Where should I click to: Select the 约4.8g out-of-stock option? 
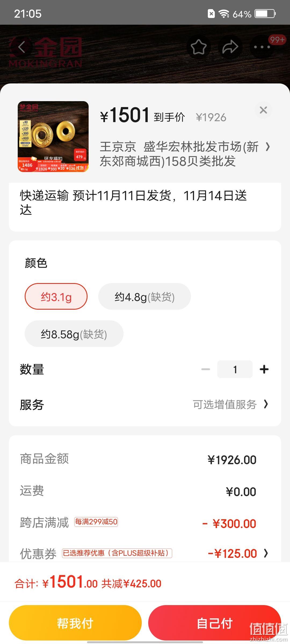144,297
